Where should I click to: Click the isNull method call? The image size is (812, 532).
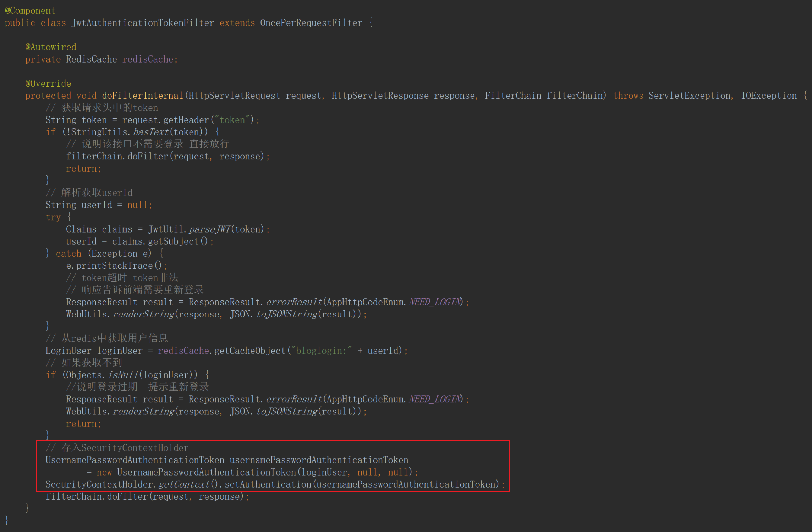[x=123, y=375]
